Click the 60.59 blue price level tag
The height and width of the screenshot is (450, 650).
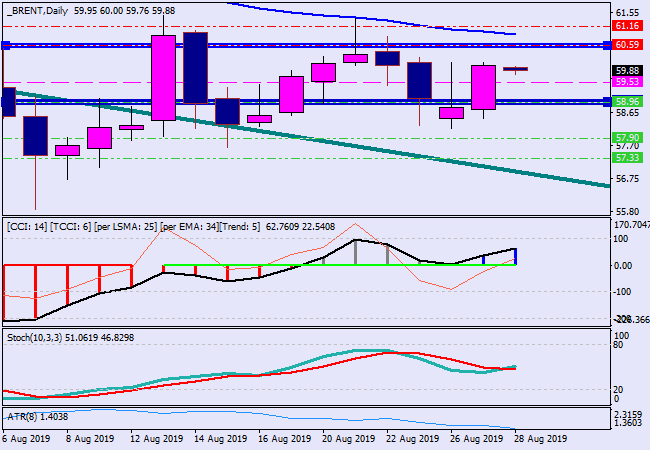pyautogui.click(x=627, y=45)
